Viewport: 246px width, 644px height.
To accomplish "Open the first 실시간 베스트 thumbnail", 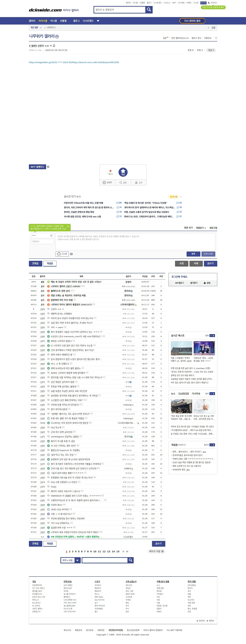I will pyautogui.click(x=182, y=348).
